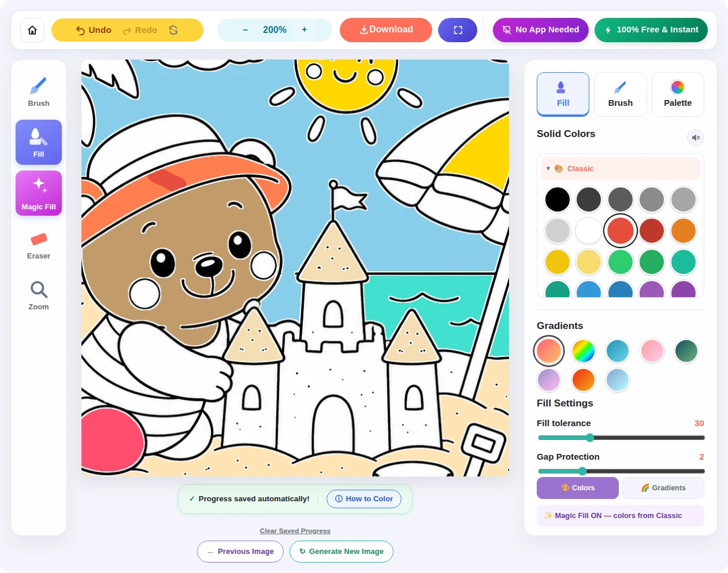
Task: Download the colored image
Action: [x=386, y=30]
